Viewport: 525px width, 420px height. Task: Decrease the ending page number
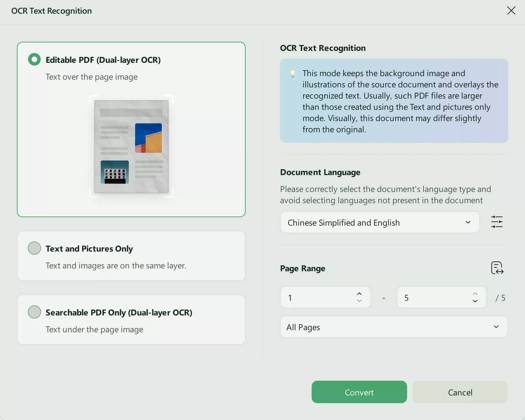(475, 301)
